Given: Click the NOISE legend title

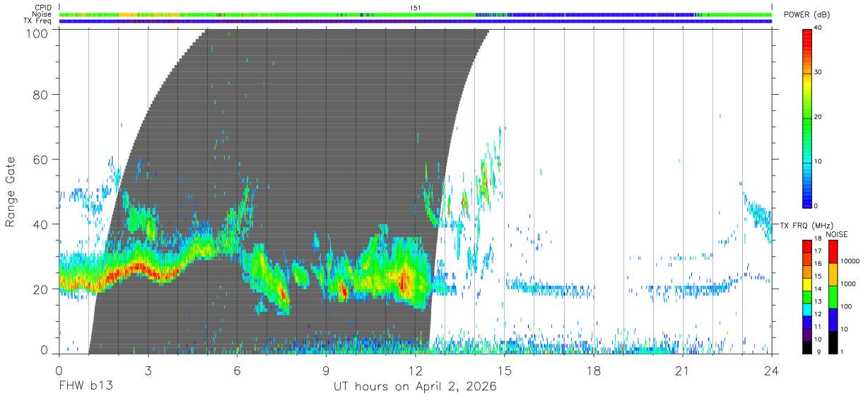Looking at the screenshot, I should tap(836, 234).
